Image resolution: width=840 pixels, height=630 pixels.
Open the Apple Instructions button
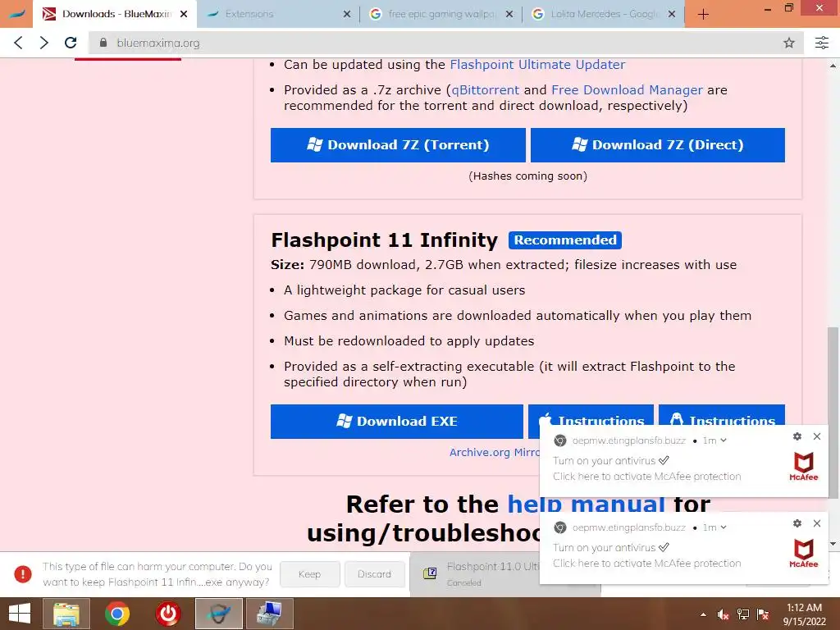tap(591, 414)
